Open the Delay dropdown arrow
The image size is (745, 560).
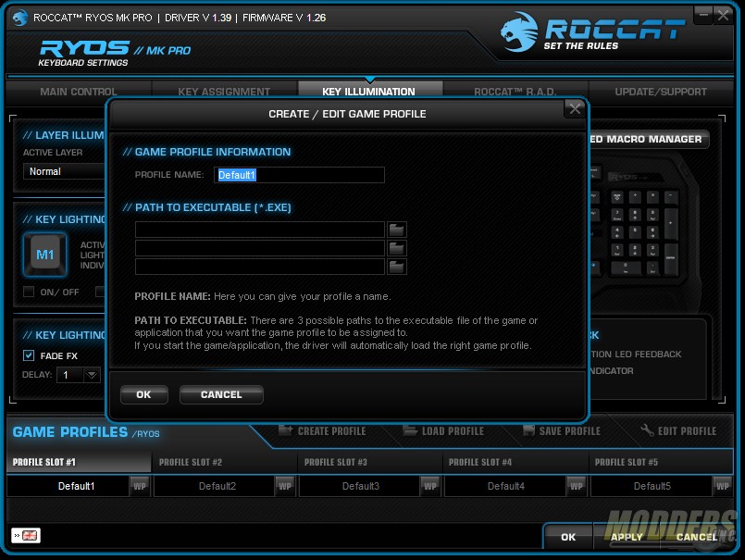92,375
